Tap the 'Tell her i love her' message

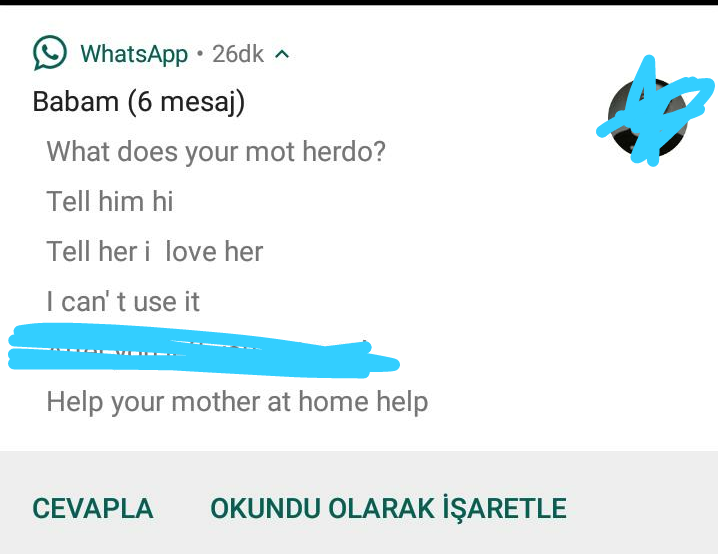point(155,251)
